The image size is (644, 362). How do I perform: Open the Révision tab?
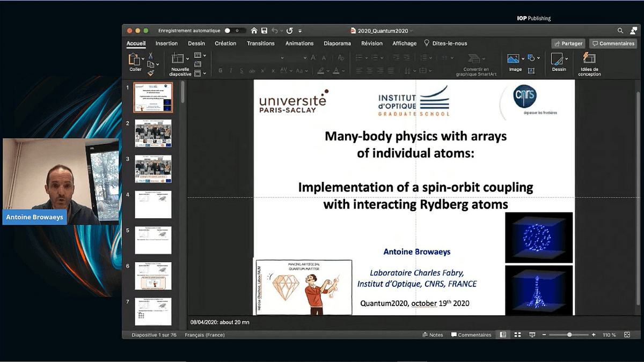click(x=372, y=43)
